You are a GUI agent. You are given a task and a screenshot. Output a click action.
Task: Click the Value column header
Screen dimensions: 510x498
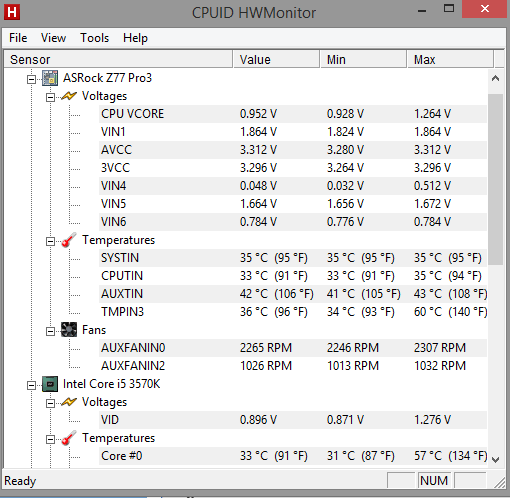[276, 60]
